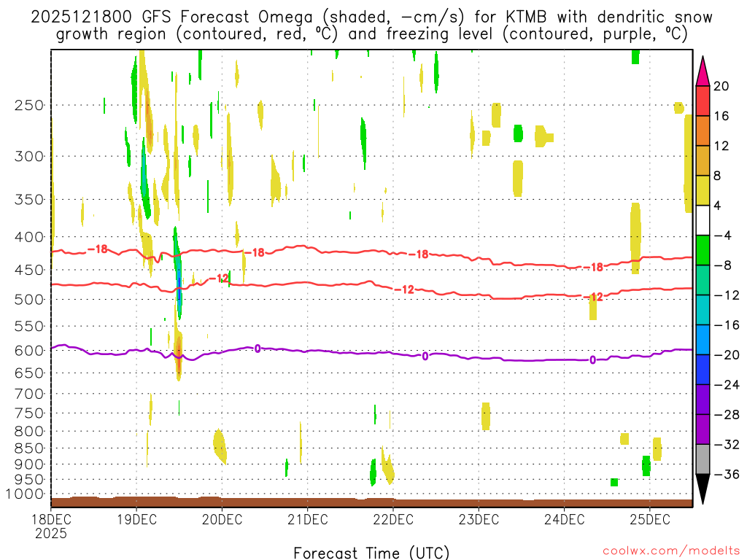This screenshot has height=560, width=747.
Task: Click the 22DEC time axis label
Action: pos(393,519)
